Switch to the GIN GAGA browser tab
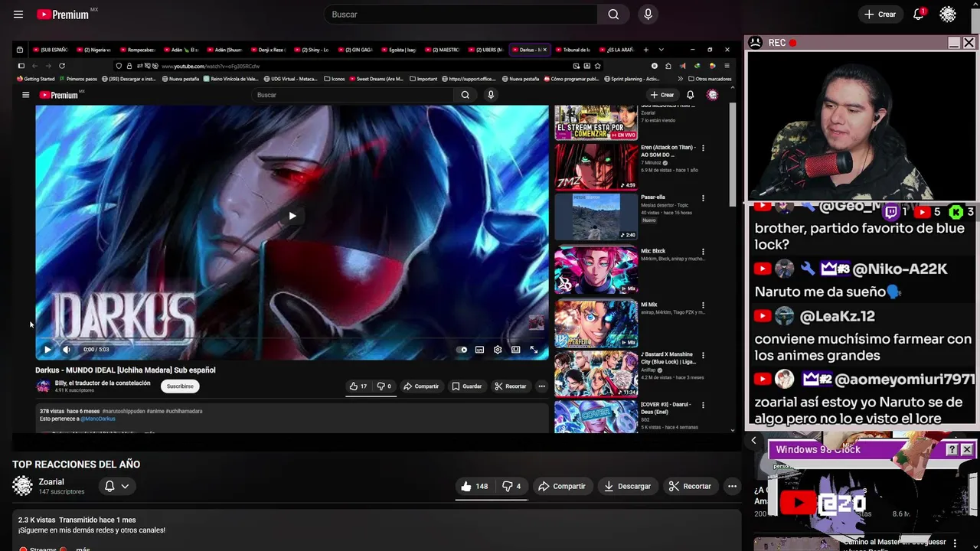 pos(356,50)
